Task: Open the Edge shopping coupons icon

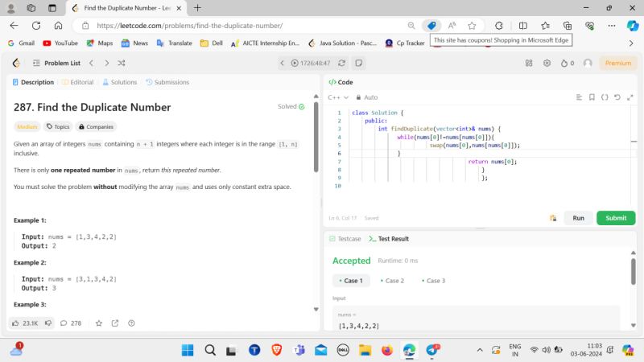Action: tap(431, 26)
